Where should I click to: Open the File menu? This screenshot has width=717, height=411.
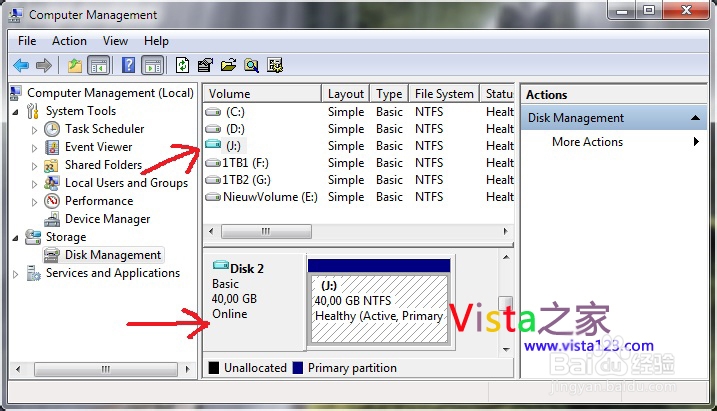pyautogui.click(x=27, y=41)
